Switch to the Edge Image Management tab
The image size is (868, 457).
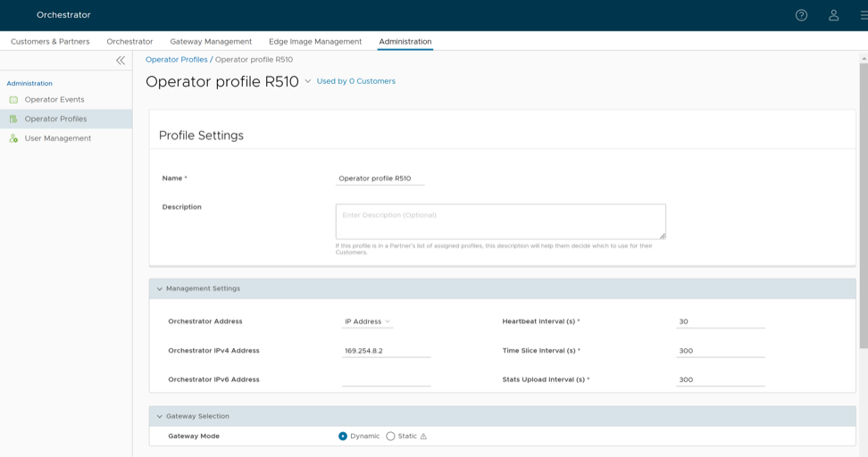tap(314, 41)
